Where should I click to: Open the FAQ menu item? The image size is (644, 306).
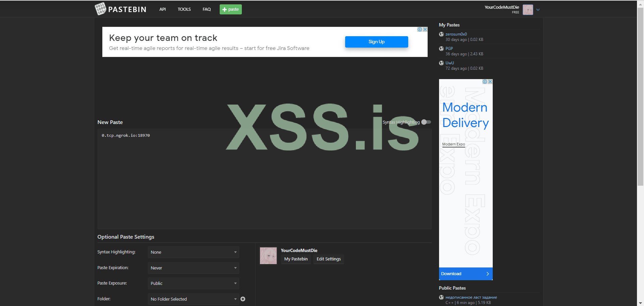tap(207, 9)
